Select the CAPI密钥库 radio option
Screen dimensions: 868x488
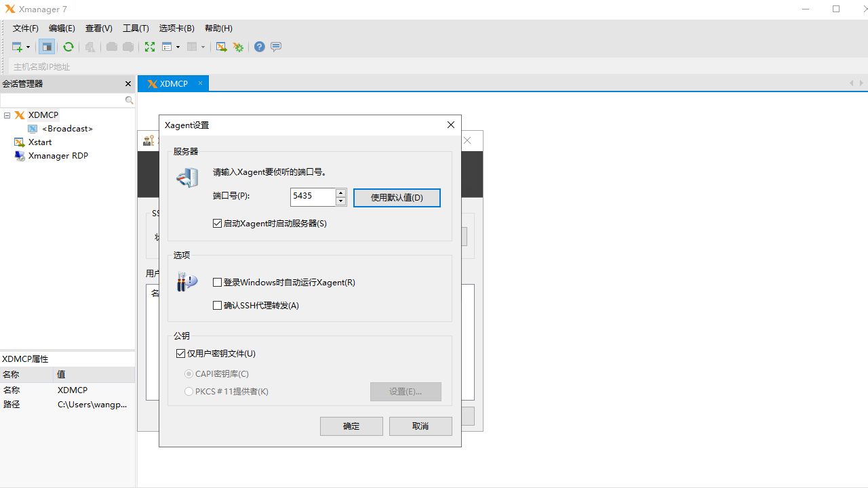pos(189,373)
